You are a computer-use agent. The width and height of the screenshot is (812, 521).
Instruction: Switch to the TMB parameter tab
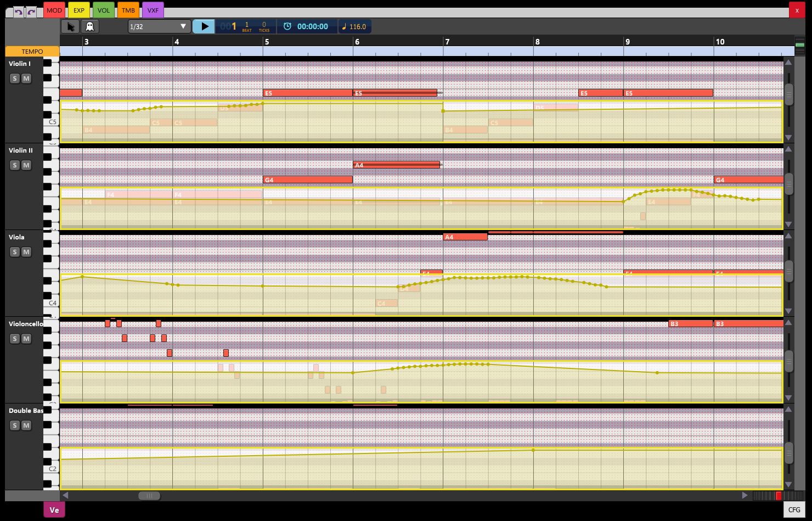pyautogui.click(x=127, y=10)
